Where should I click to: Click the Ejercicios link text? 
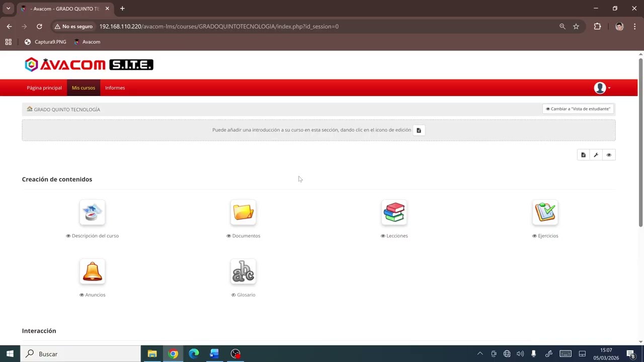point(548,236)
